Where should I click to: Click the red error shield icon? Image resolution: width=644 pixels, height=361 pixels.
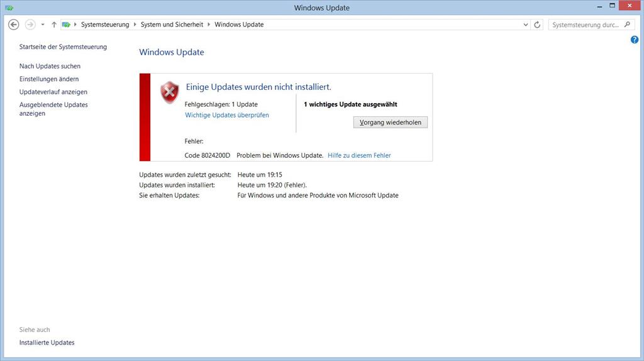(x=170, y=92)
